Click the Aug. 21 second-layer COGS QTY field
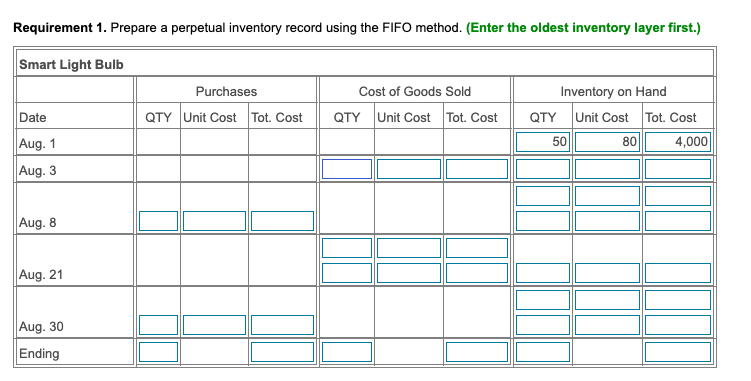The height and width of the screenshot is (381, 751). 347,273
